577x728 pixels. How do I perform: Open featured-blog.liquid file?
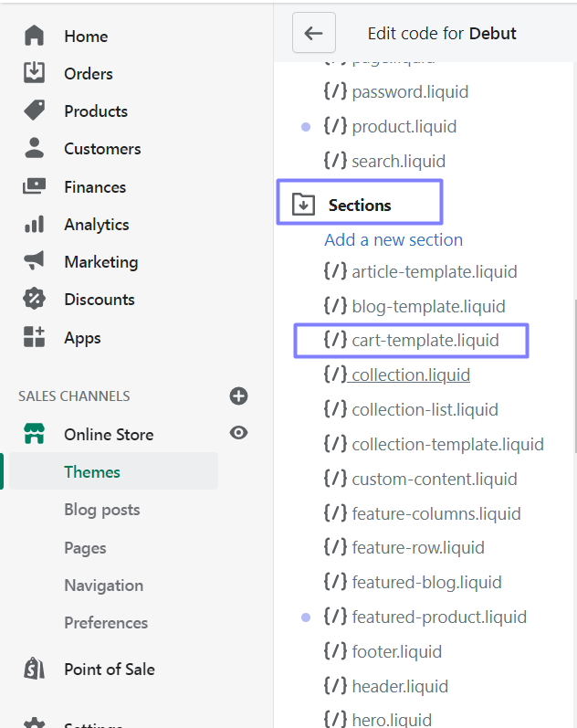(x=426, y=583)
